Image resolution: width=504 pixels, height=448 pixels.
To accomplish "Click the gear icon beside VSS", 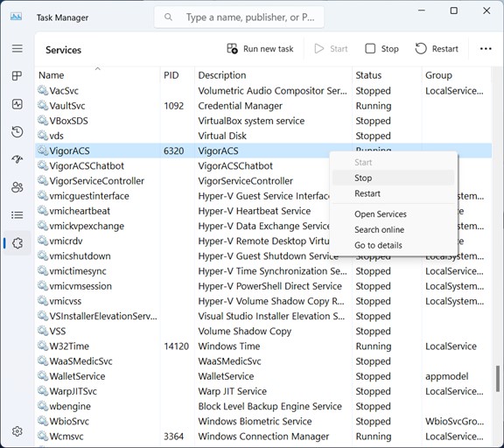I will pos(43,331).
